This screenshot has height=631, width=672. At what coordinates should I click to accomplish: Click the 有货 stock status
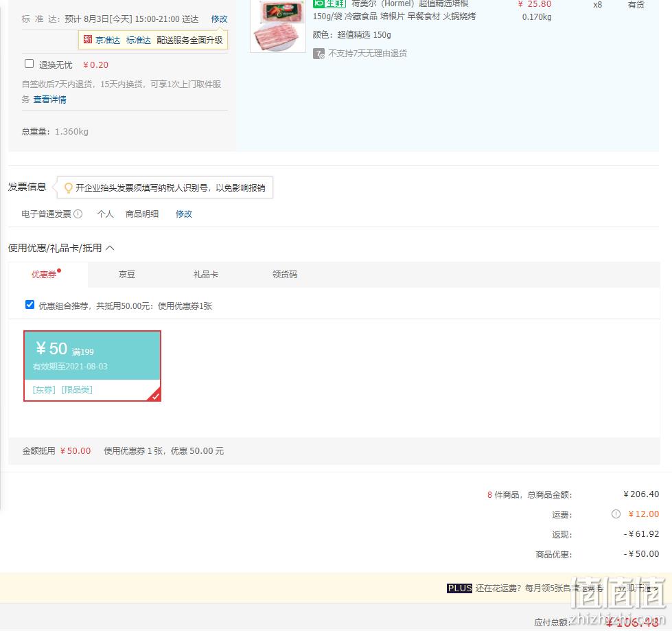tap(636, 5)
